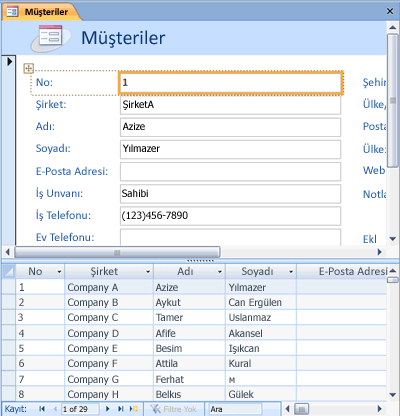Screen dimensions: 400x416
Task: Click the form icon in Müşteriler tab
Action: point(12,12)
